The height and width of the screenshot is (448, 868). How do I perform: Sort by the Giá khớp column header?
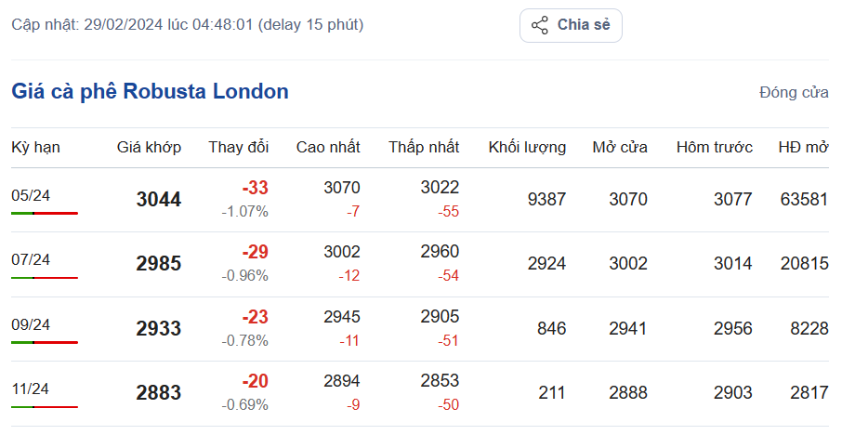pyautogui.click(x=149, y=147)
